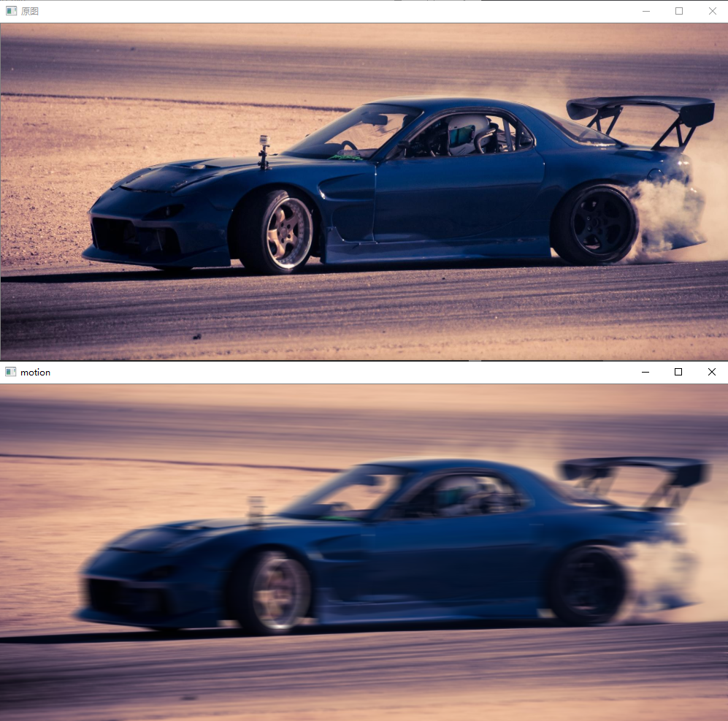The image size is (728, 721).
Task: Close the motion window
Action: (712, 372)
